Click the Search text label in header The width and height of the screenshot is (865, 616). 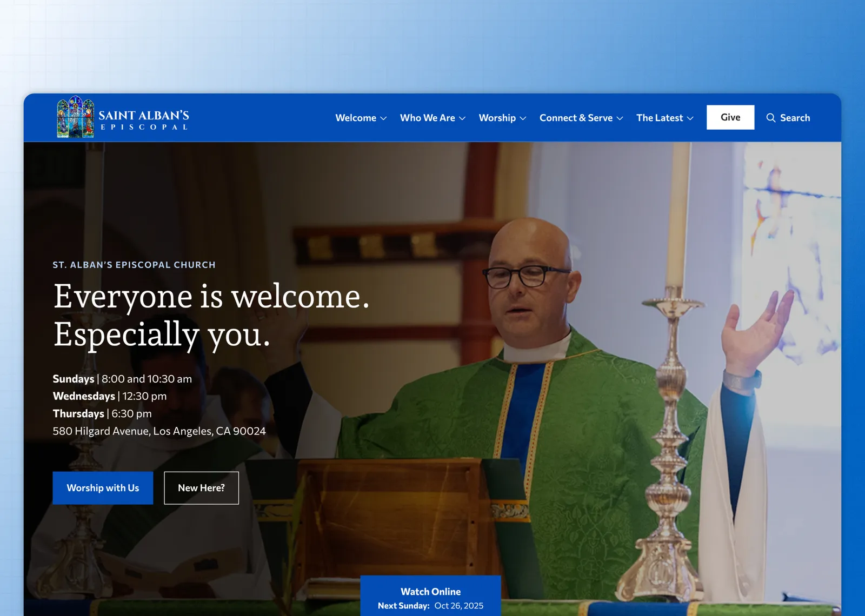pos(795,118)
